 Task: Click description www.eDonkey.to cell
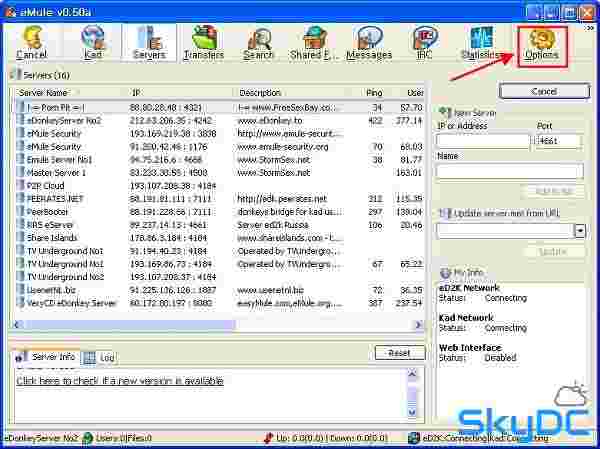[270, 121]
